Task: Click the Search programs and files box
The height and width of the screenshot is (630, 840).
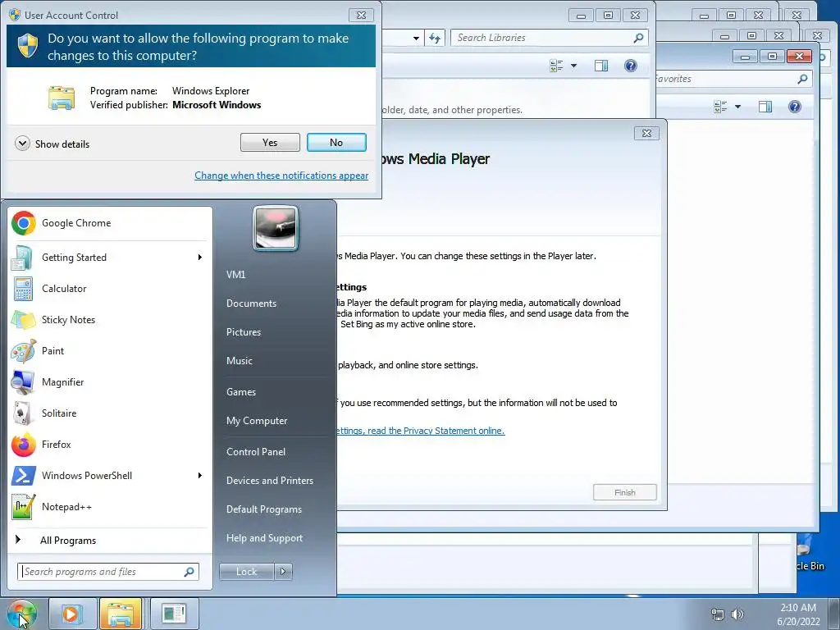Action: (108, 572)
